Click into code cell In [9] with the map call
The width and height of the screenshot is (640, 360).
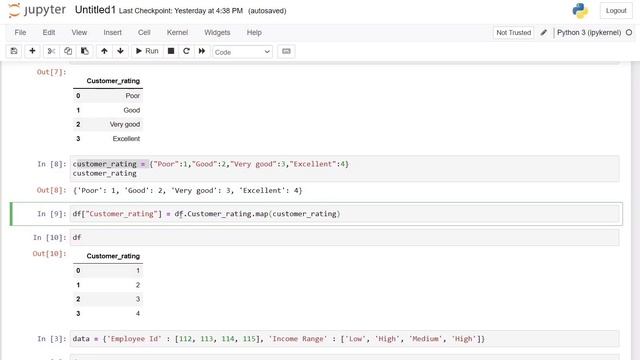click(x=344, y=214)
